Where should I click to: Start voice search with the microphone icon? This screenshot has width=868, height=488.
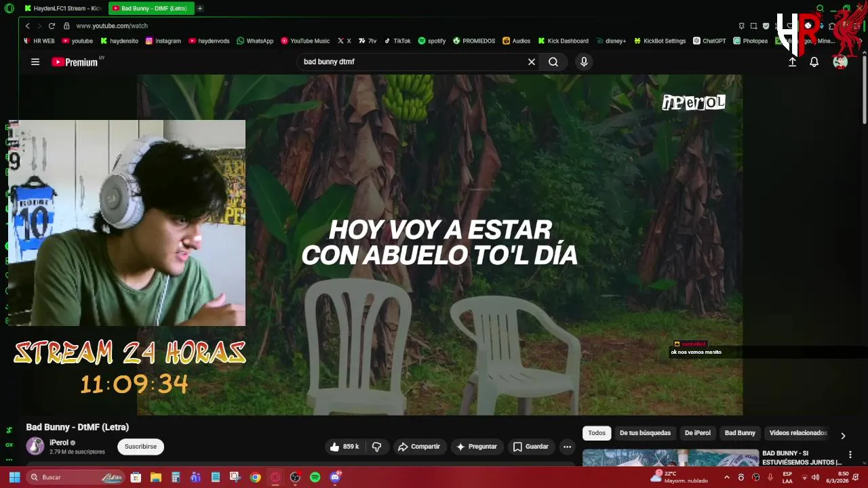[x=584, y=62]
